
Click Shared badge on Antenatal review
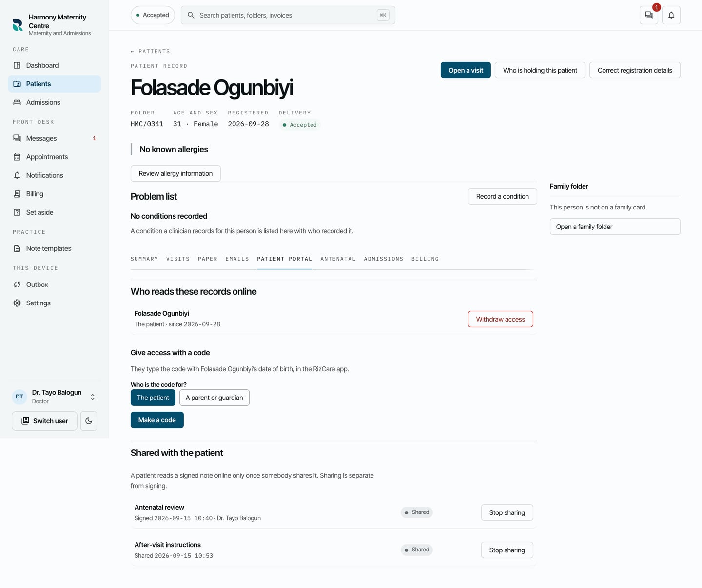[x=417, y=512]
